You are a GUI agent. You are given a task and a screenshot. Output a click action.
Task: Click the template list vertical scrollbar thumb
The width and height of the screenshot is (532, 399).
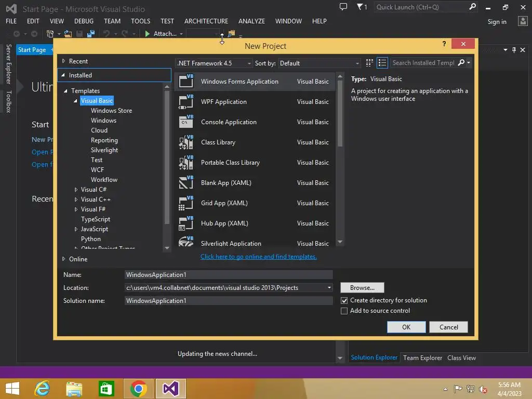coord(340,114)
